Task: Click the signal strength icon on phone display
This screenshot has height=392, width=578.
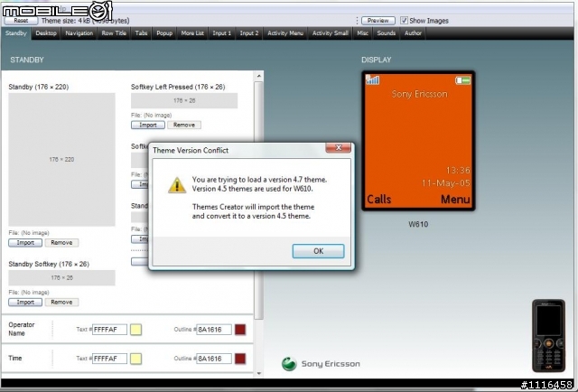Action: click(x=372, y=79)
